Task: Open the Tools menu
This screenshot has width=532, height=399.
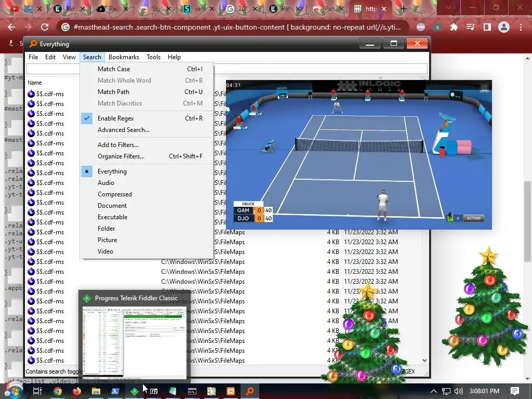Action: [153, 57]
